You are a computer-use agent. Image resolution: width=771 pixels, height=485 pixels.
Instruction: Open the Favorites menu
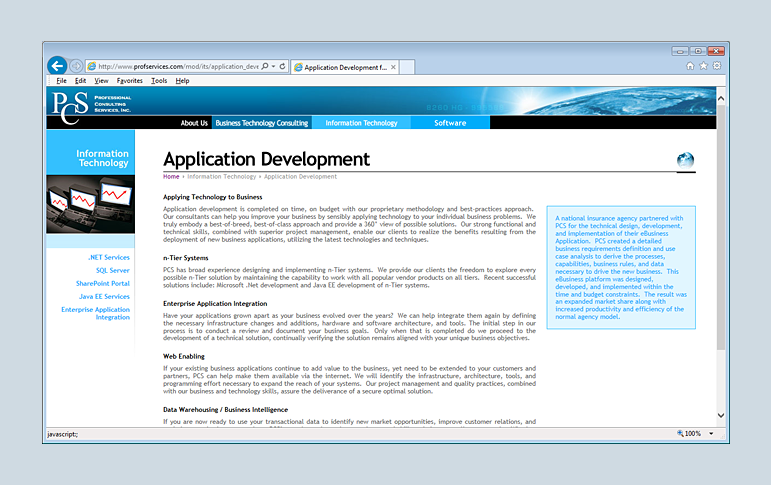click(129, 80)
